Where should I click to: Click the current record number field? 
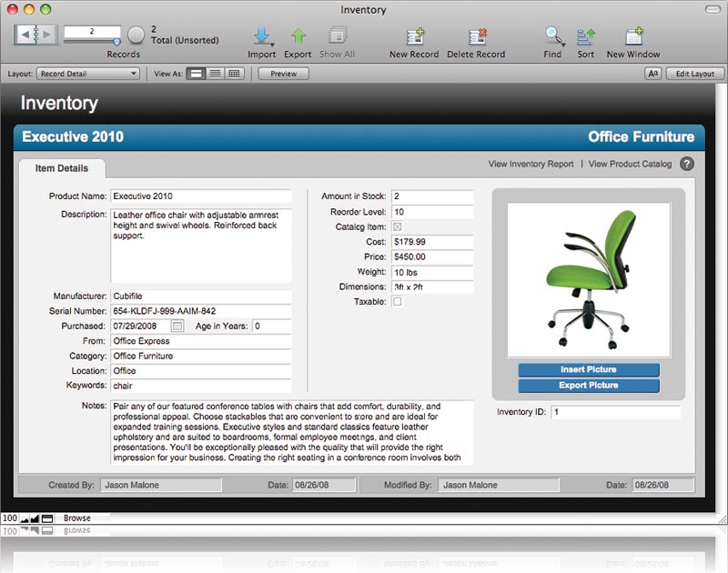(x=92, y=32)
